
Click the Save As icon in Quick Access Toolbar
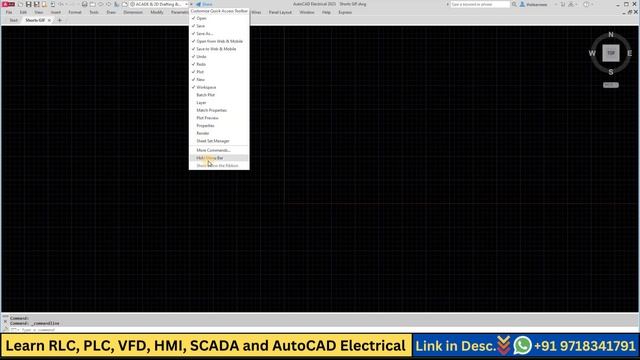click(x=36, y=4)
